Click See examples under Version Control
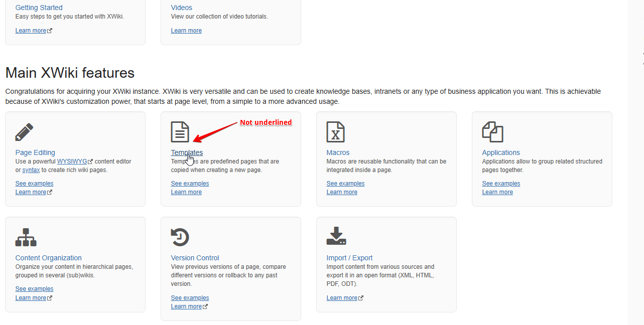The width and height of the screenshot is (644, 325). click(190, 298)
